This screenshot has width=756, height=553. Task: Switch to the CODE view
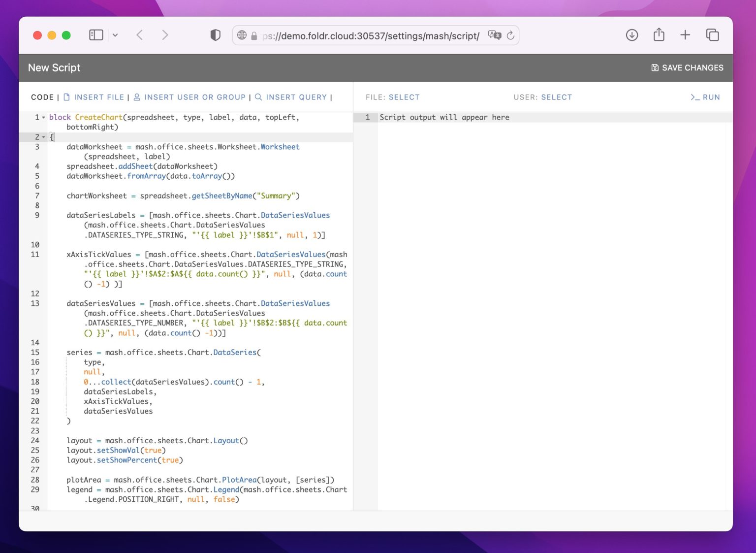click(x=42, y=97)
